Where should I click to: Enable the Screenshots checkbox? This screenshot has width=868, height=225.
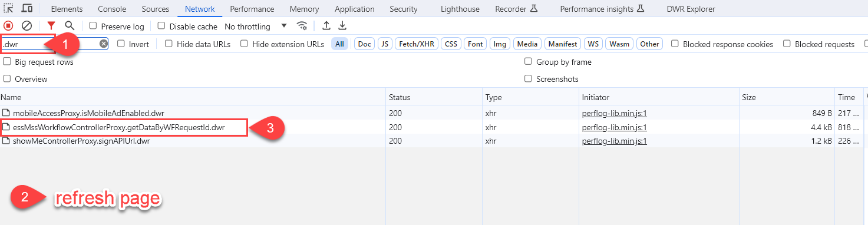(x=529, y=79)
